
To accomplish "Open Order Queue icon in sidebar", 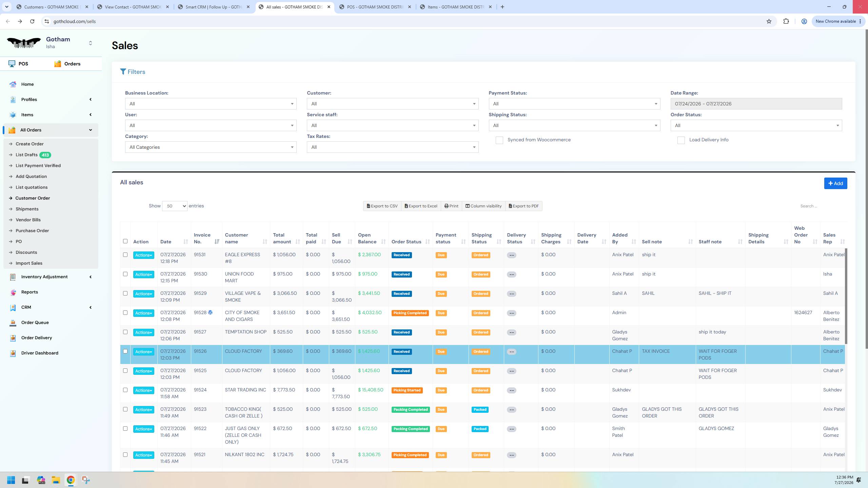I will 13,323.
